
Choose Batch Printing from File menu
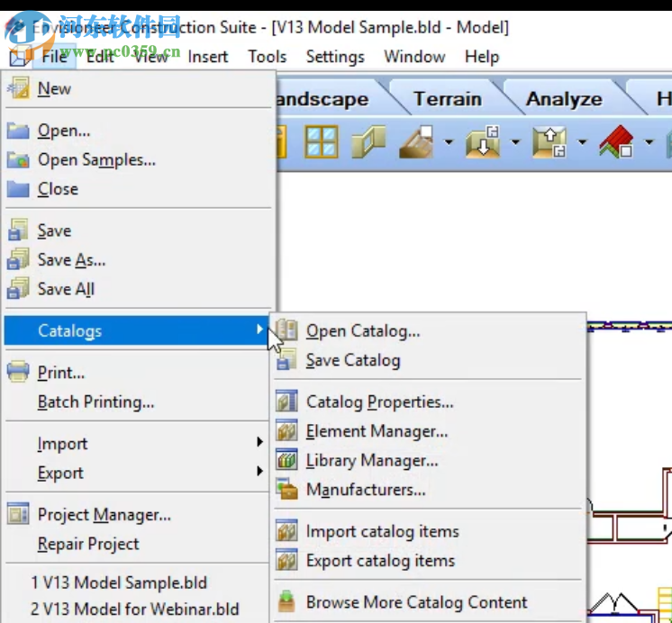coord(137,402)
